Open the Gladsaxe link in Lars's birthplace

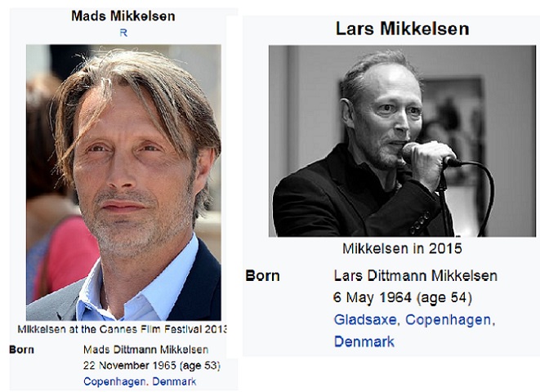pos(365,320)
